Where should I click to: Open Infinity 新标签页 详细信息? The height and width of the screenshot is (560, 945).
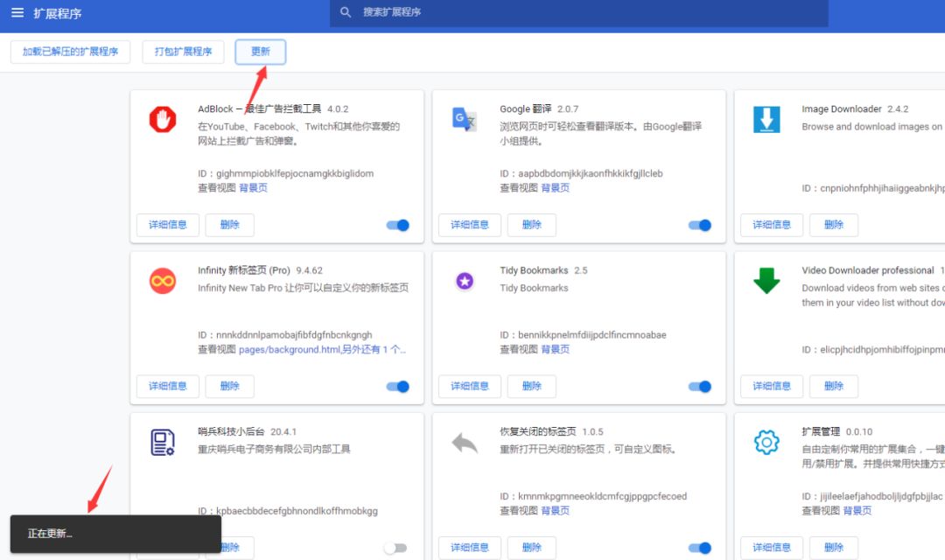tap(167, 387)
